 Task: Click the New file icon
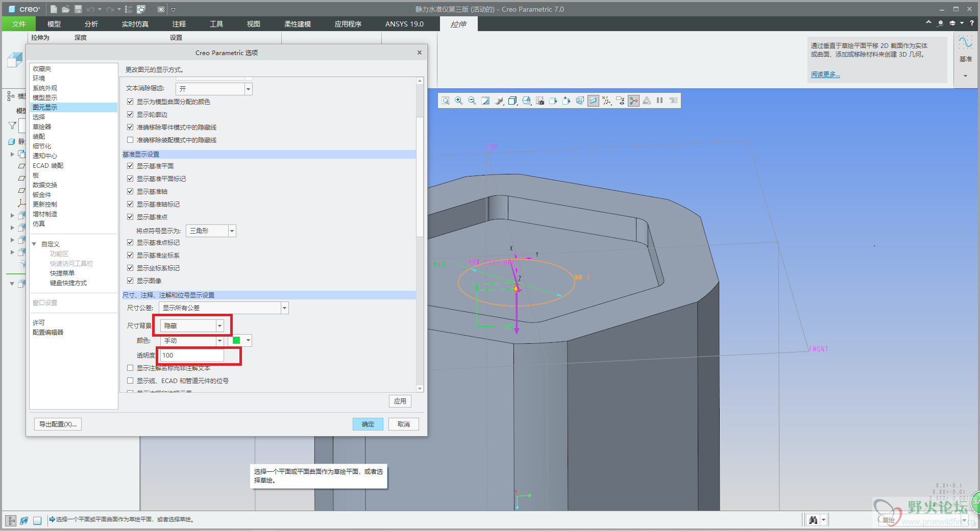pos(54,9)
